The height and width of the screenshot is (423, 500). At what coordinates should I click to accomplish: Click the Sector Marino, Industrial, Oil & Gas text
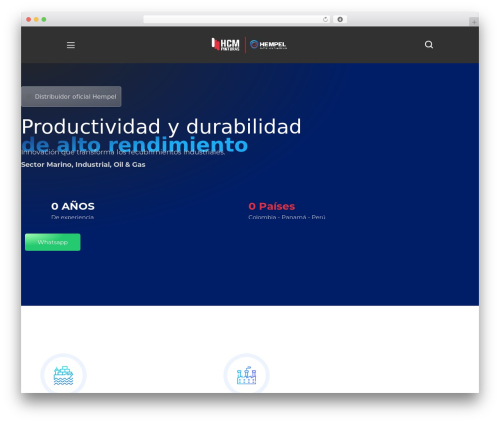[83, 165]
